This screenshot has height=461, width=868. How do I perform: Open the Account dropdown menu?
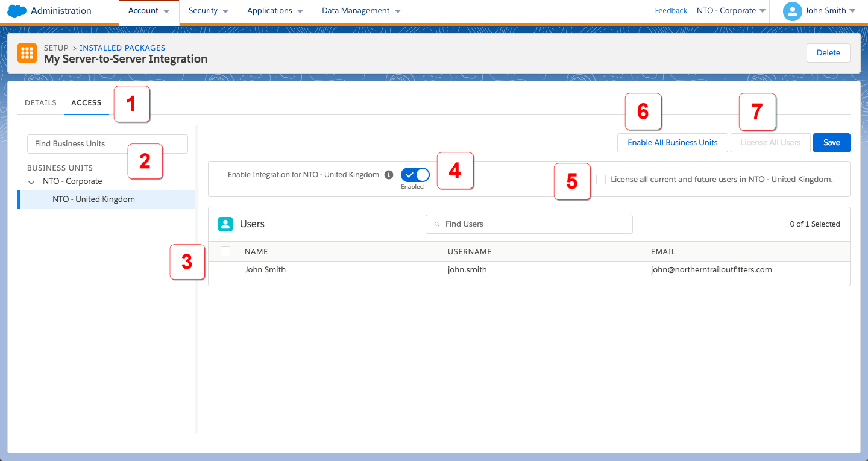coord(149,11)
